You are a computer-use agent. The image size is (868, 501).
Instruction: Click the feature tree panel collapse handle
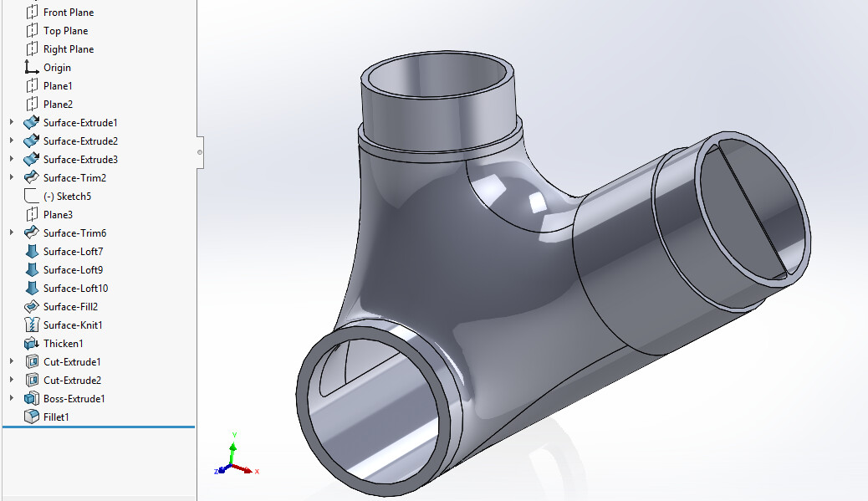(200, 152)
